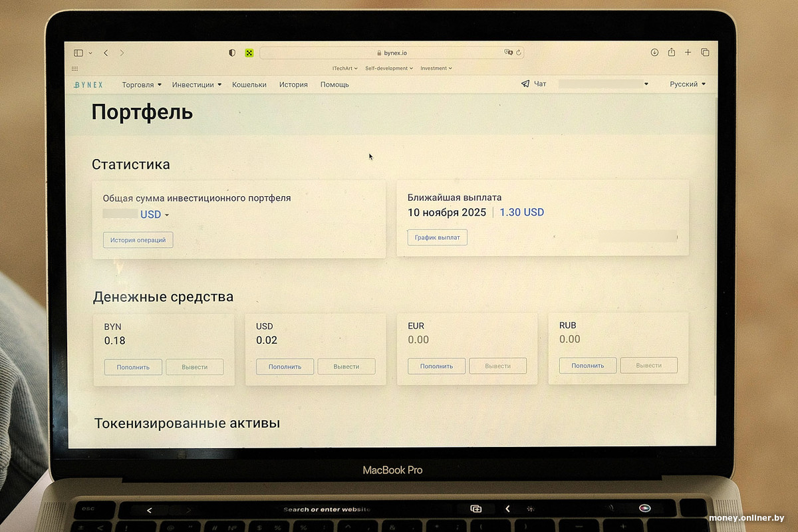Change language via Русский dropdown
798x532 pixels.
click(x=688, y=84)
